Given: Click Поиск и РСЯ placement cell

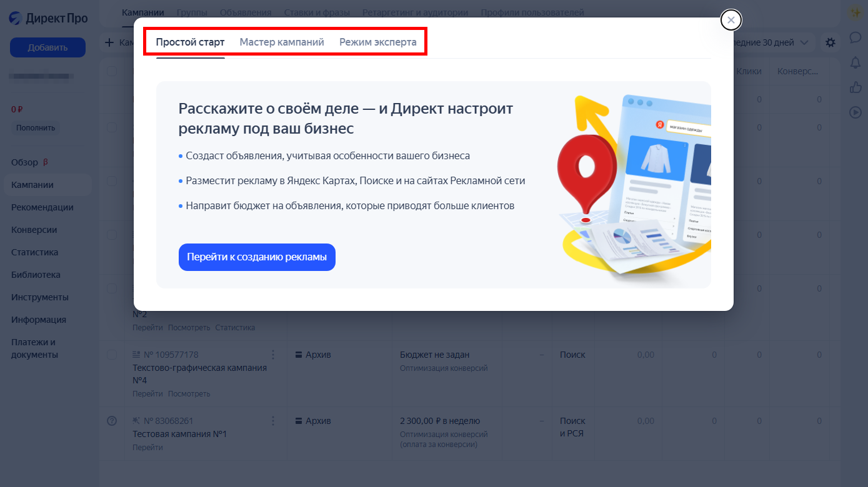Looking at the screenshot, I should (572, 427).
